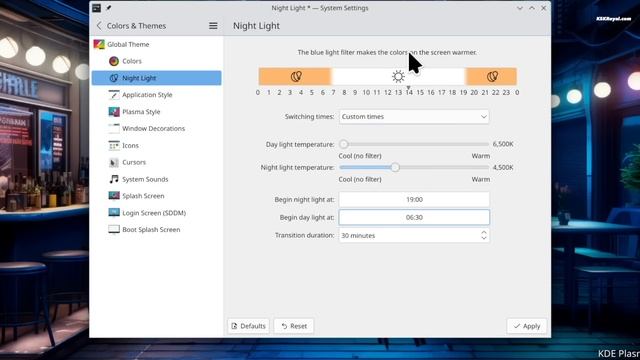
Task: Go back using the Colors & Themes arrow
Action: [99, 26]
